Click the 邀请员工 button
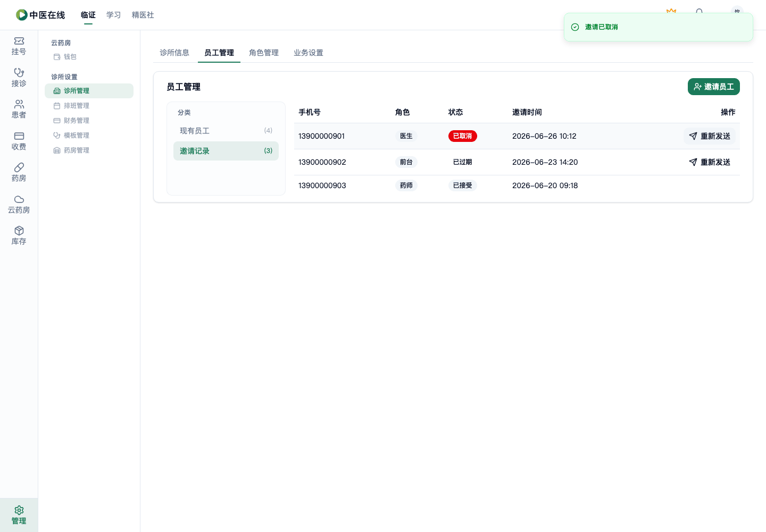This screenshot has height=532, width=766. pyautogui.click(x=714, y=87)
